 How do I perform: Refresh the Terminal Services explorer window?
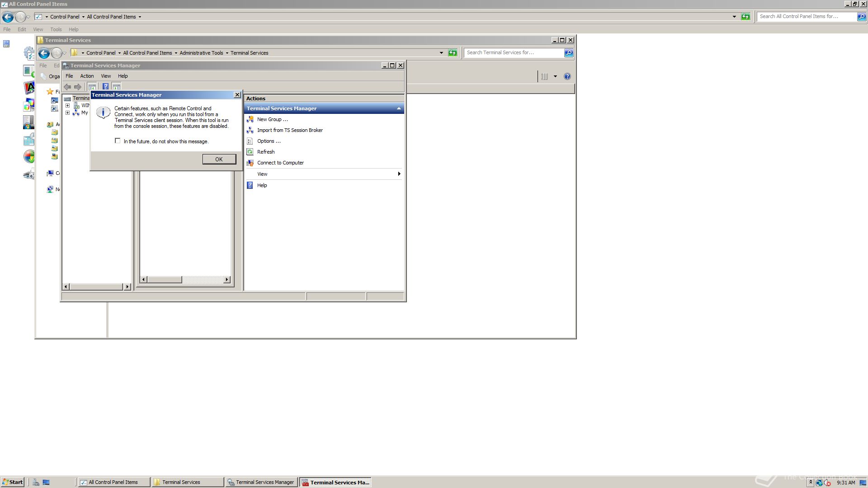tap(453, 53)
